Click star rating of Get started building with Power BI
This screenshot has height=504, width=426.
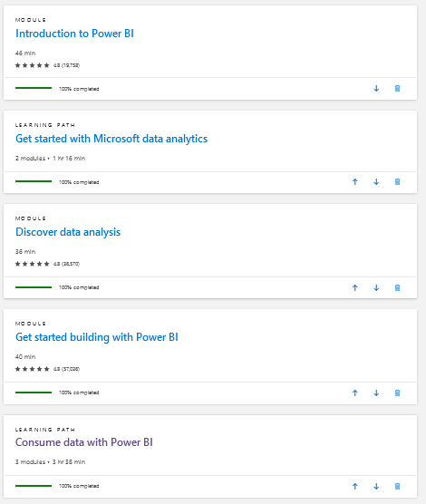pos(32,369)
